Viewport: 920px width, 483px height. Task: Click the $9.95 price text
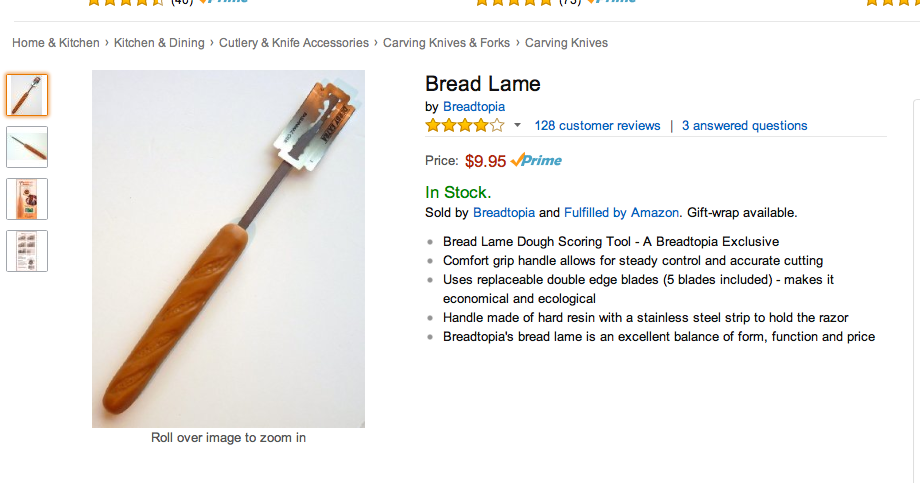coord(485,160)
